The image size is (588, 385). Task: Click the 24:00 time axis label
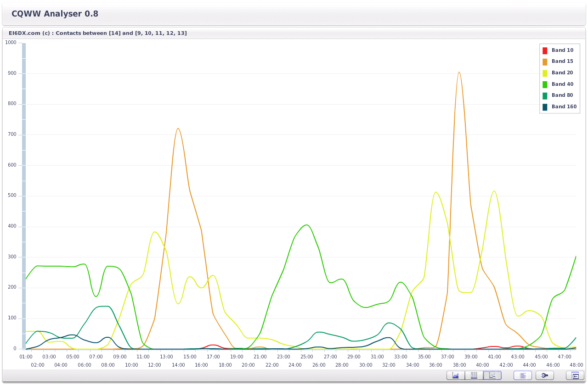[295, 365]
